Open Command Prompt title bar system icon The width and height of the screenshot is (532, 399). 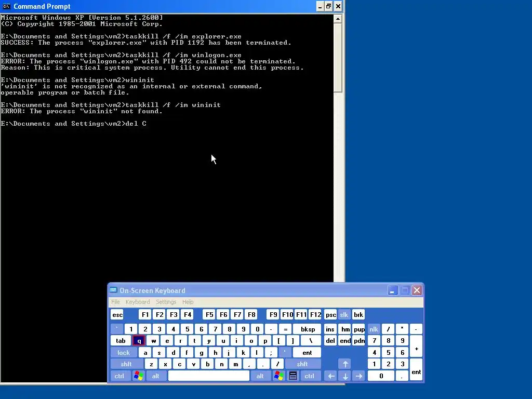(x=6, y=6)
